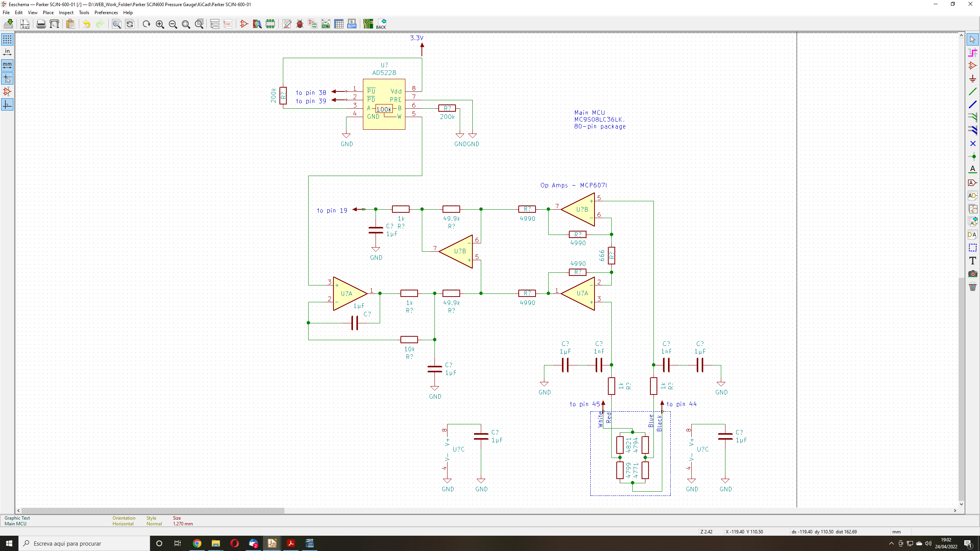
Task: Open the Footprint Editor icon
Action: tap(270, 24)
